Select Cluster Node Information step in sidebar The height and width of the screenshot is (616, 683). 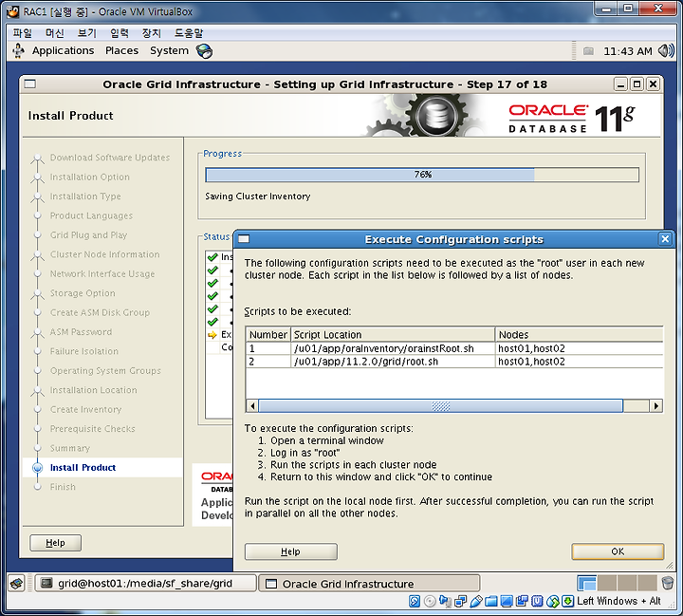104,254
